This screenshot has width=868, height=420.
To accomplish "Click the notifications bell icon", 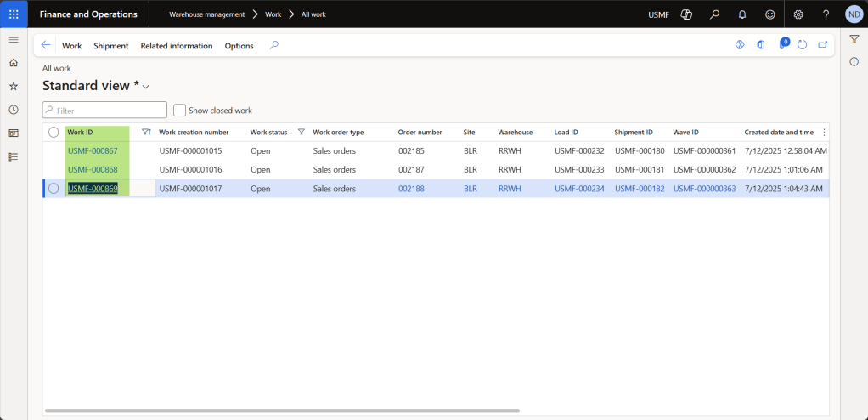I will coord(742,14).
